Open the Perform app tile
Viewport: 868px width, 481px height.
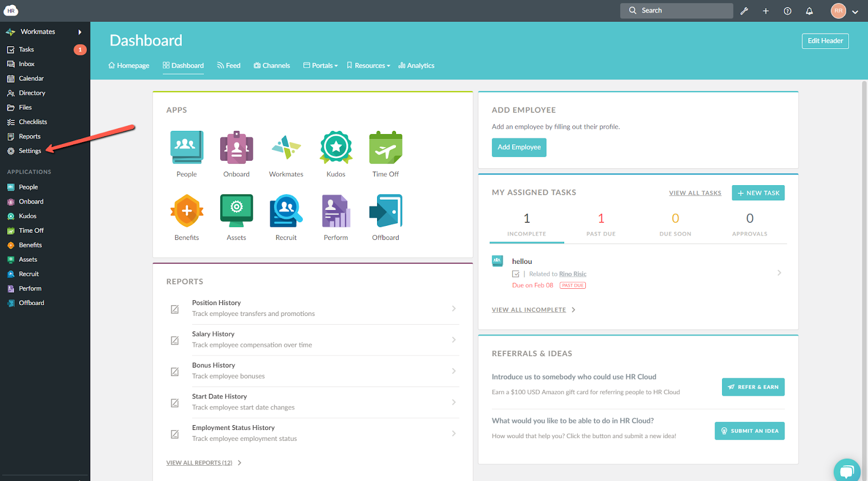pos(336,211)
